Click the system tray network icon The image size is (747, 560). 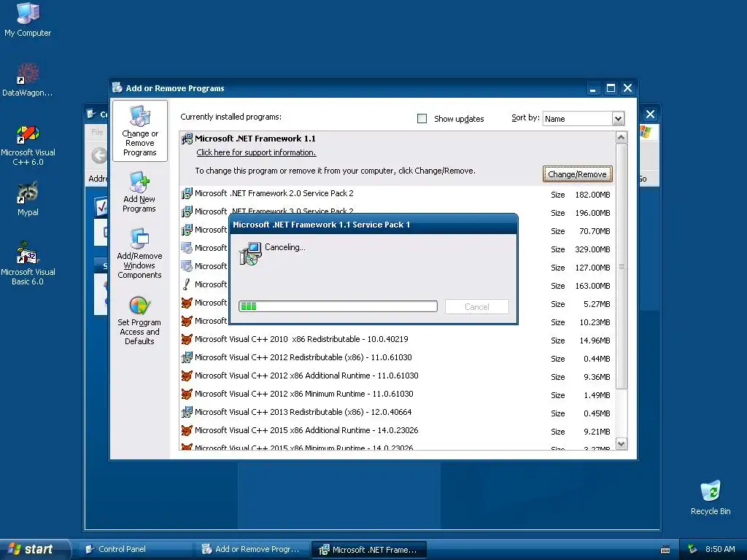coord(692,549)
